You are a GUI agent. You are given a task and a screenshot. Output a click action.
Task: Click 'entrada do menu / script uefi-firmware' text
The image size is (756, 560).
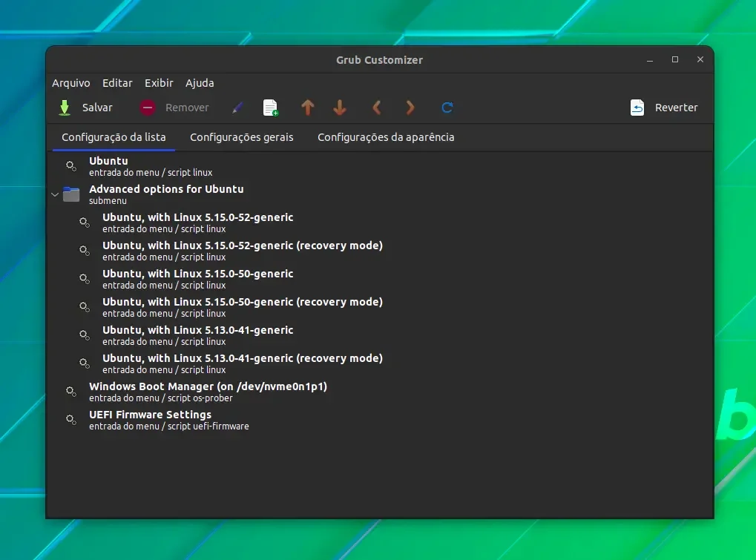point(169,426)
